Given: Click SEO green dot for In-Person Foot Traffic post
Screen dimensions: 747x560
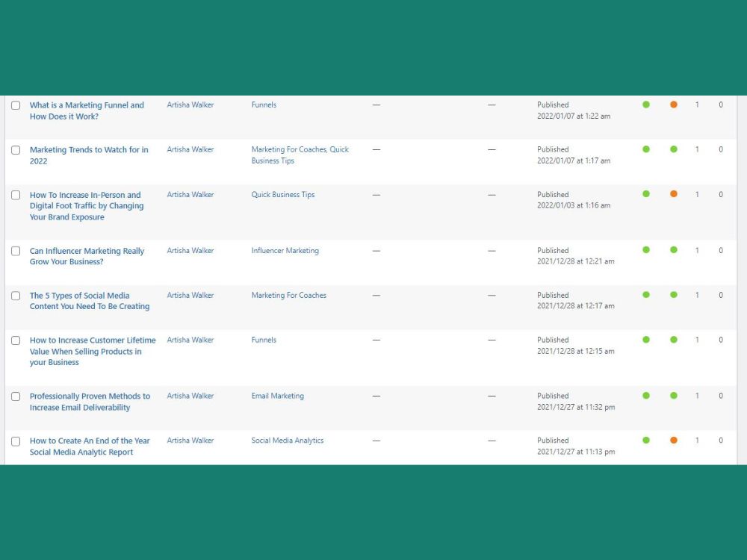Looking at the screenshot, I should (646, 194).
